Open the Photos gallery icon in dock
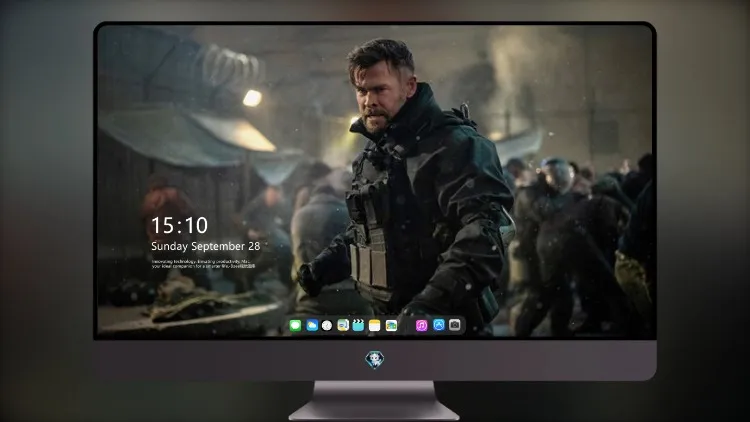The width and height of the screenshot is (750, 422). pos(391,326)
